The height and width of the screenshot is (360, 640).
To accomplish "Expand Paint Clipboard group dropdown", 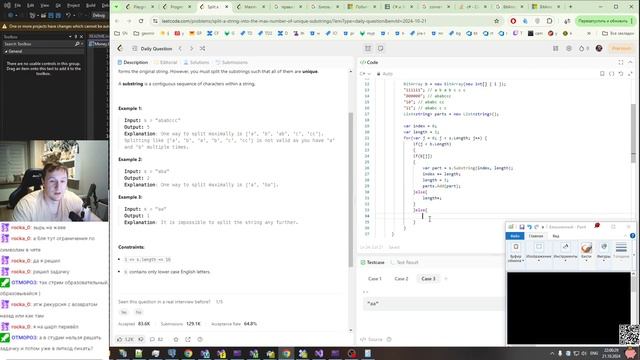I will tap(516, 252).
